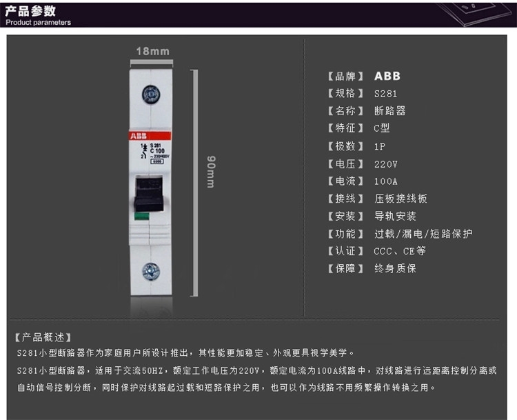517x420 pixels.
Task: Click the 【电流】 label
Action: pos(345,181)
